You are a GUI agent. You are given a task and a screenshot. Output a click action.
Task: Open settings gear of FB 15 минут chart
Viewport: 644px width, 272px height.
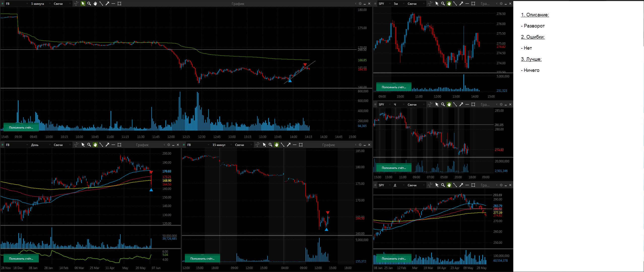[x=360, y=145]
